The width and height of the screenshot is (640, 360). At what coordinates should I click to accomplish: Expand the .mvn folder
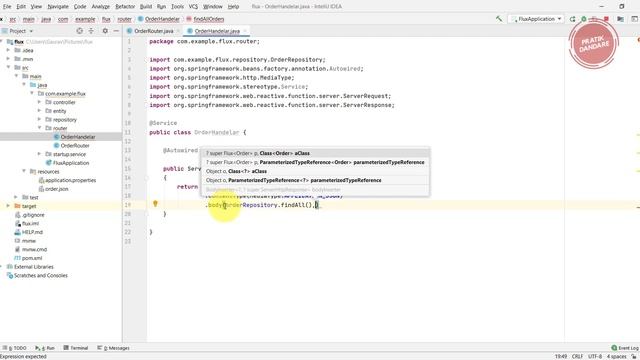[8, 59]
